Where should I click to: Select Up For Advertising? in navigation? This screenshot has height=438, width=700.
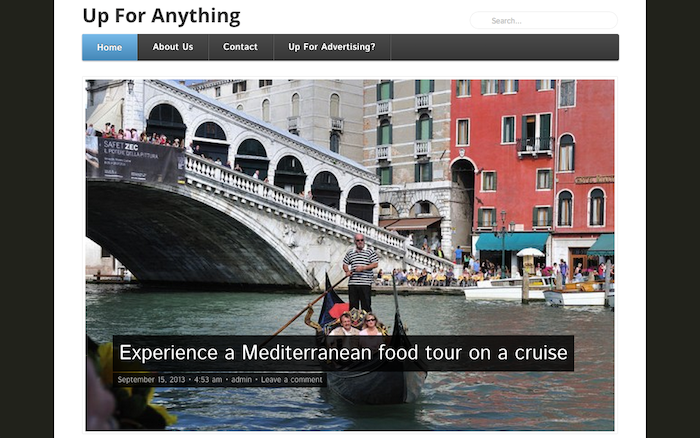(x=332, y=47)
